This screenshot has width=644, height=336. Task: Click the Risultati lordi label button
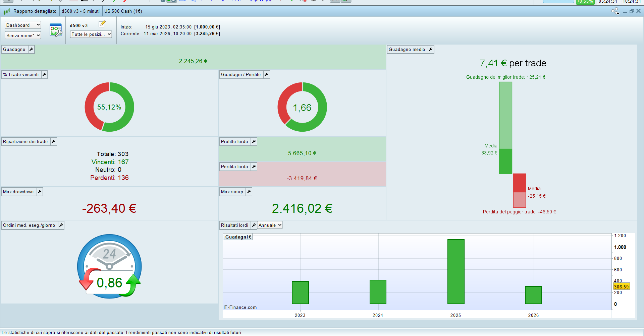234,225
